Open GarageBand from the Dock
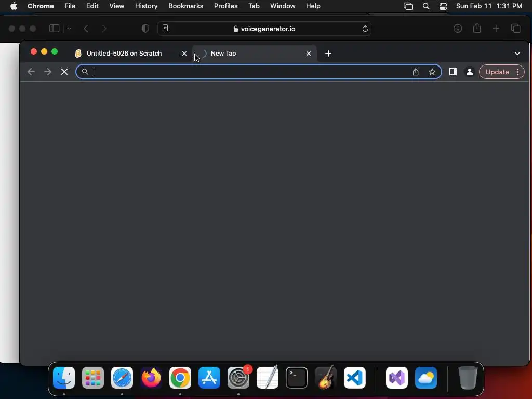 pos(326,378)
